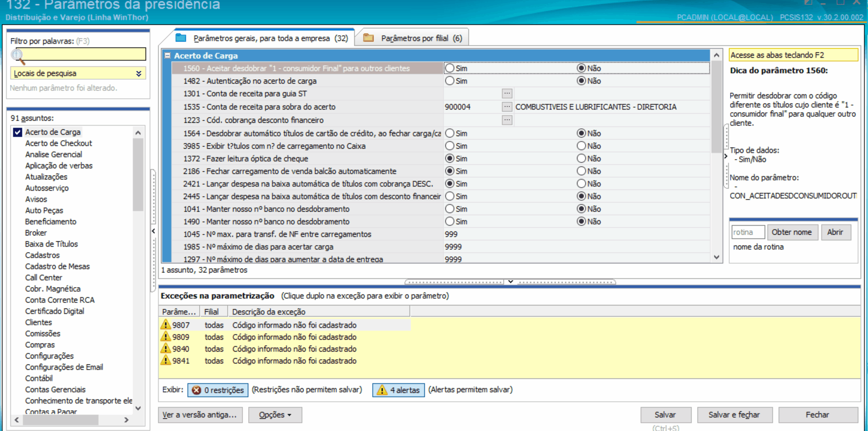
Task: Select Cobr. Magnética subject
Action: tap(53, 289)
